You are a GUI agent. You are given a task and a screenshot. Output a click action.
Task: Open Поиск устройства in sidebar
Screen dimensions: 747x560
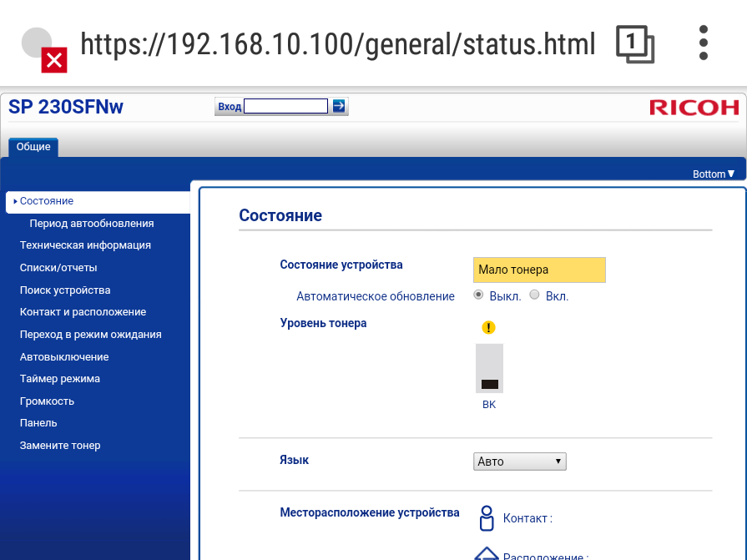pos(65,290)
